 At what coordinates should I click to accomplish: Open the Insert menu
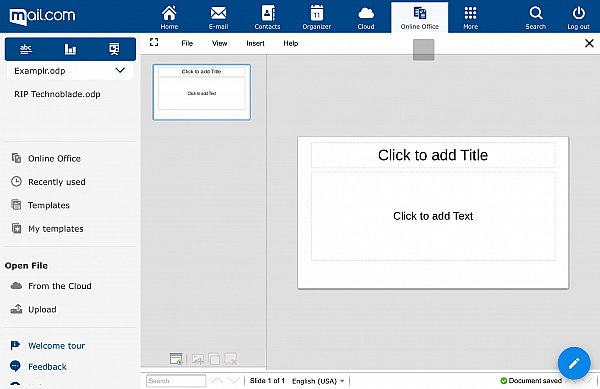point(255,43)
